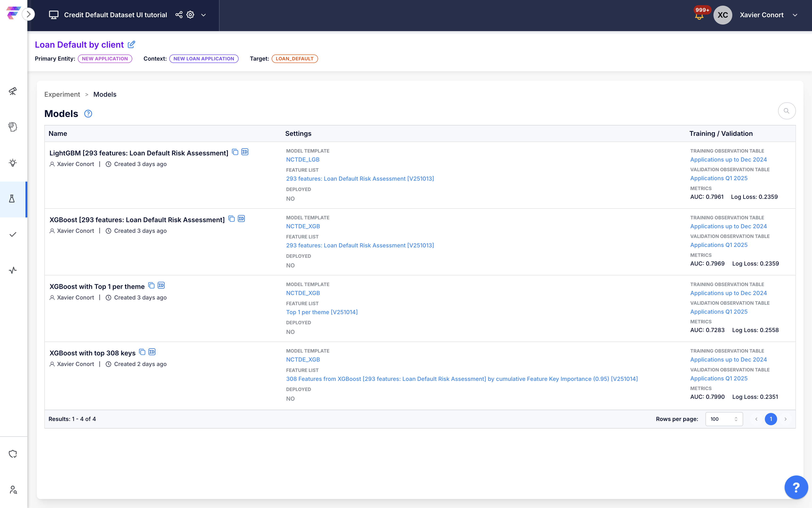Edit the Loan Default by client title

(131, 44)
